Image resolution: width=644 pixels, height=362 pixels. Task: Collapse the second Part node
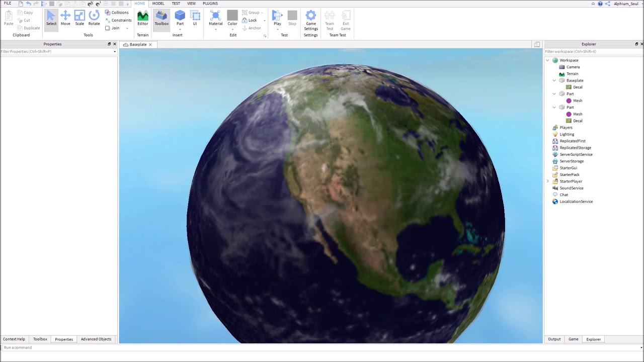tap(554, 107)
